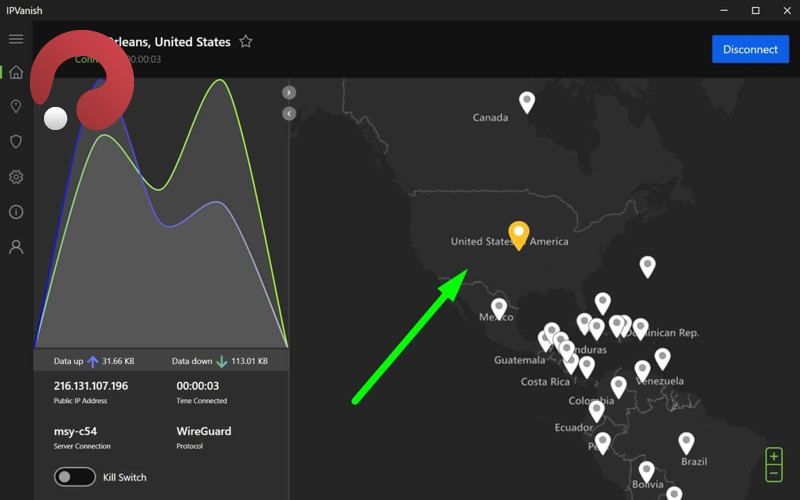
Task: Open the hamburger menu in the sidebar
Action: 16,39
